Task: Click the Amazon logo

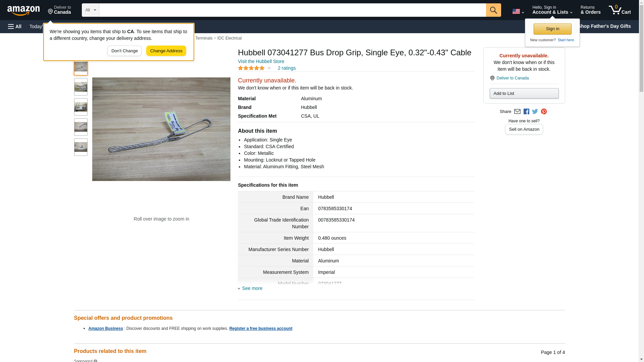Action: 23,10
